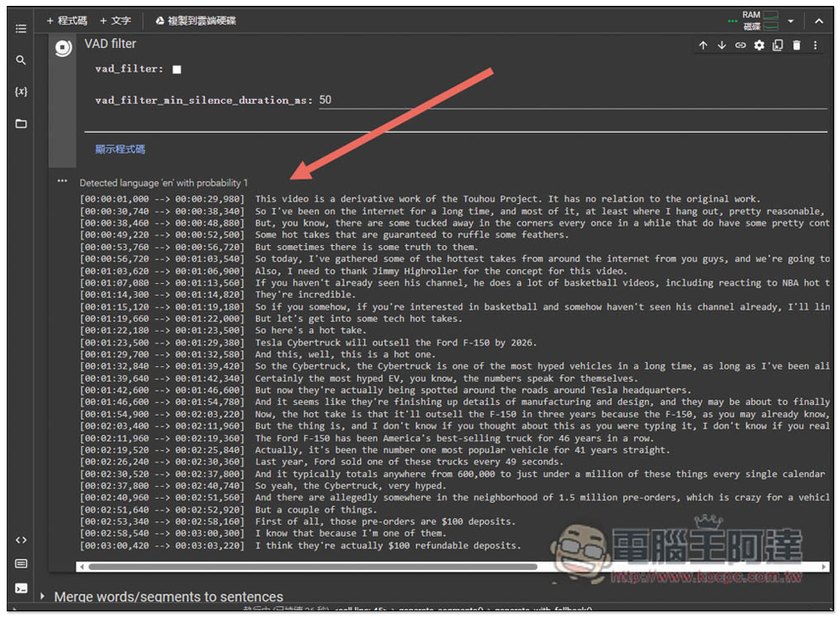
Task: Click line 'Tesla Cybertruck will outsell the Ford F-150'
Action: tap(396, 343)
